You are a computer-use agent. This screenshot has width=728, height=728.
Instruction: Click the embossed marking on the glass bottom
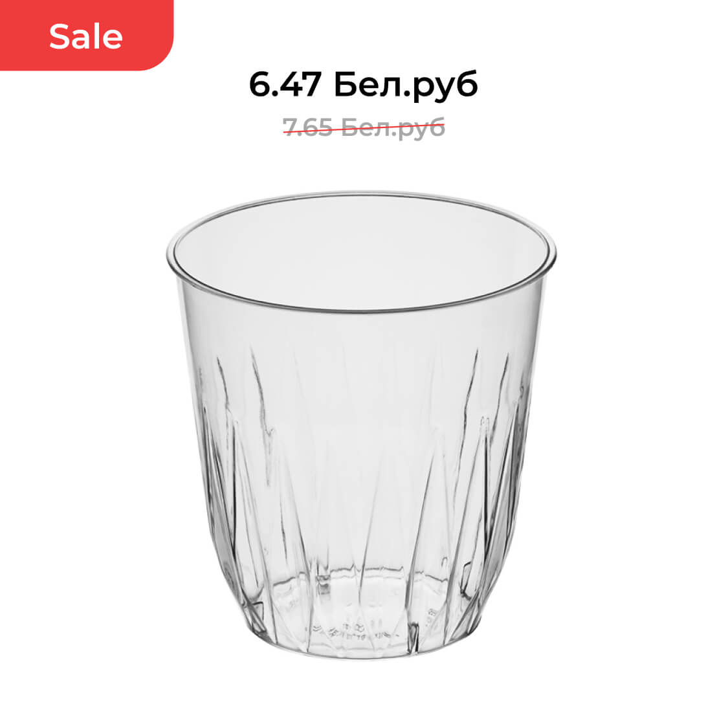(x=357, y=630)
